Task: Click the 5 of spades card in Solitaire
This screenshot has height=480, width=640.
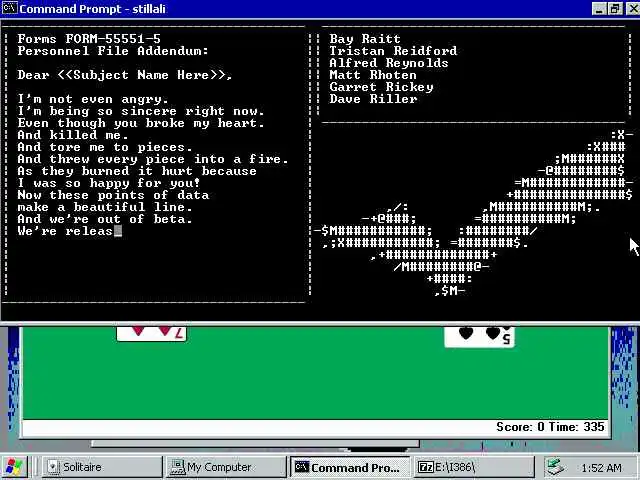Action: (x=480, y=337)
